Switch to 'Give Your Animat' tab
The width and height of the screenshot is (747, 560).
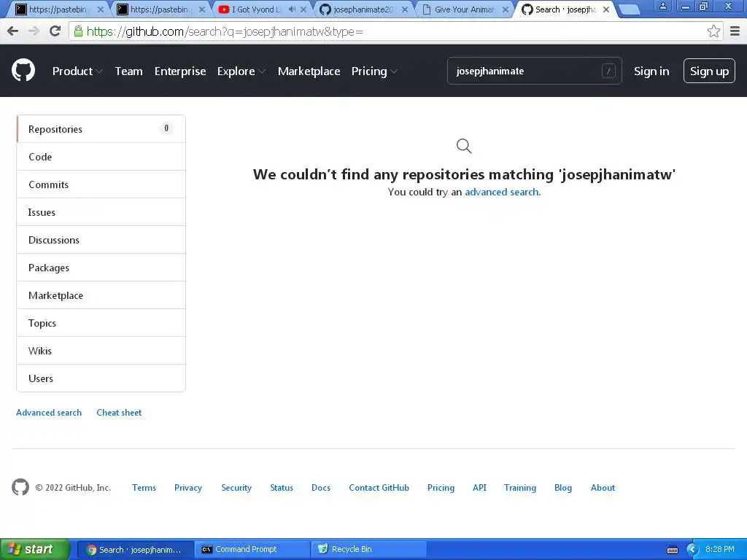pyautogui.click(x=463, y=9)
